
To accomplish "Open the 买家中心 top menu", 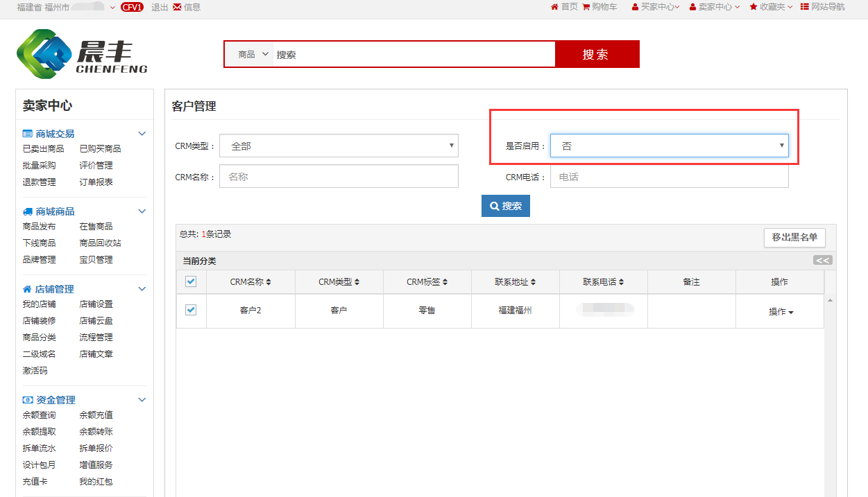I will point(656,7).
